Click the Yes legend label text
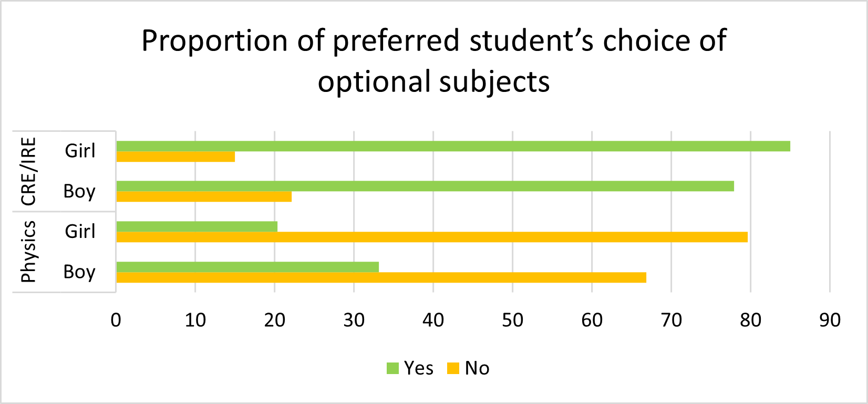This screenshot has width=868, height=404. pos(419,368)
